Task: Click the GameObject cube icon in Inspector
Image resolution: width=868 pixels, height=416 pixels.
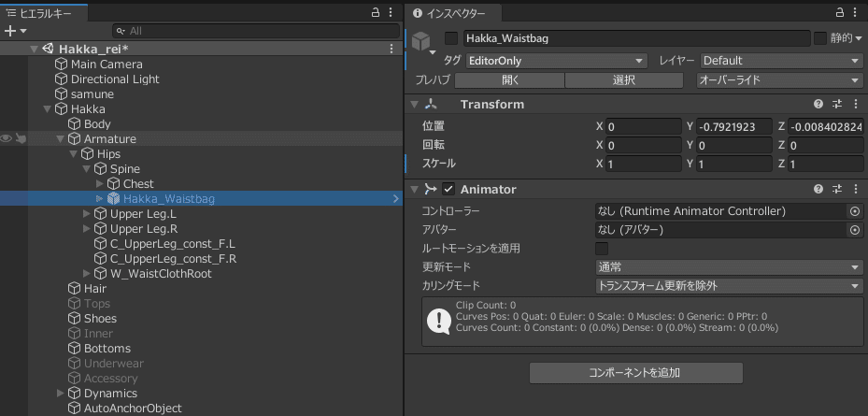Action: pos(422,40)
